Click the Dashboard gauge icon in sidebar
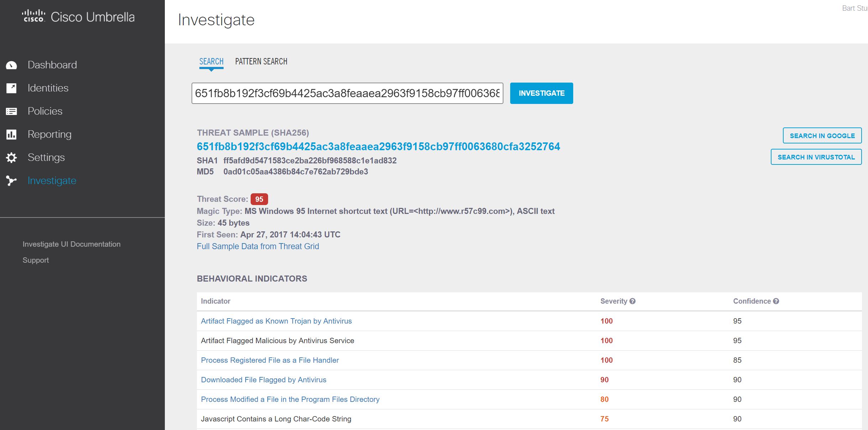This screenshot has width=868, height=430. (11, 65)
